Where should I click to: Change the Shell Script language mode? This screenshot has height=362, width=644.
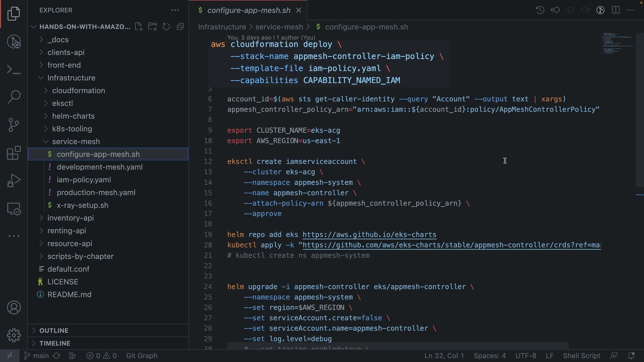pos(581,356)
